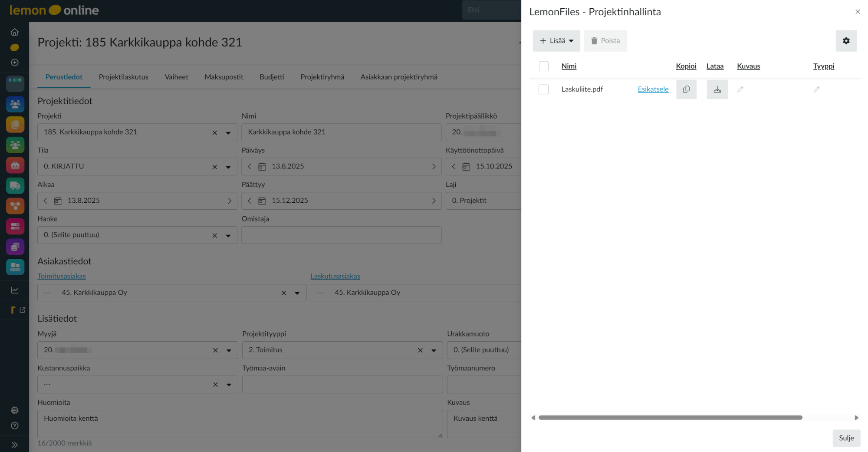
Task: Click the horizontal scrollbar in LemonFiles panel
Action: tap(670, 418)
